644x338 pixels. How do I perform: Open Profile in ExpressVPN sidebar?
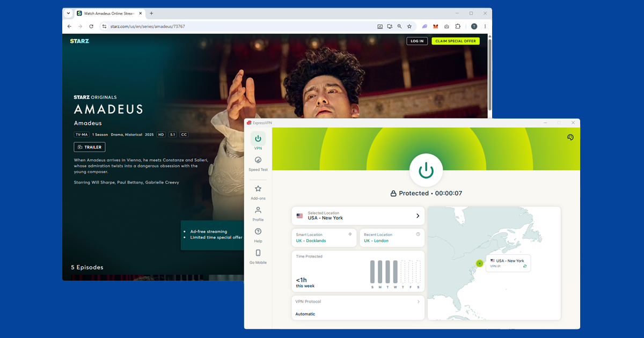click(x=258, y=214)
